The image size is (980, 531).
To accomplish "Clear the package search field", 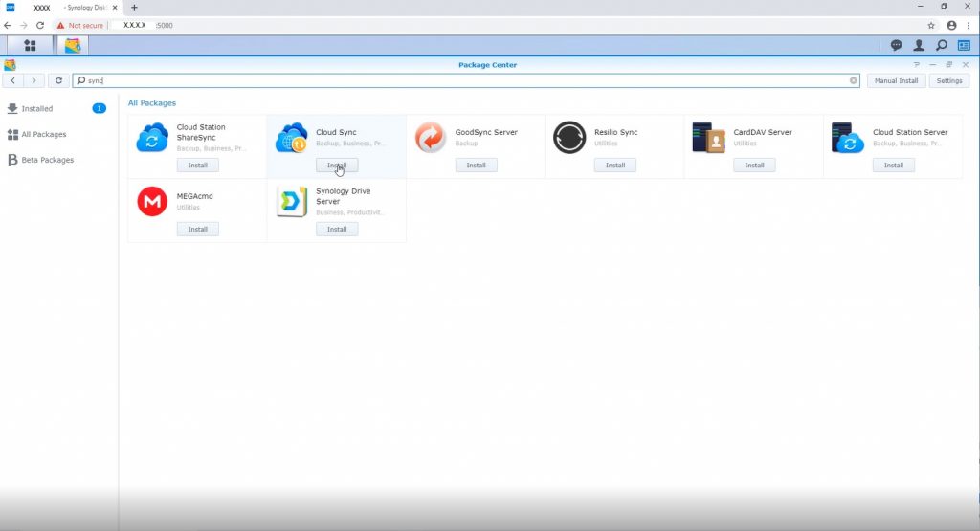I will (x=853, y=80).
